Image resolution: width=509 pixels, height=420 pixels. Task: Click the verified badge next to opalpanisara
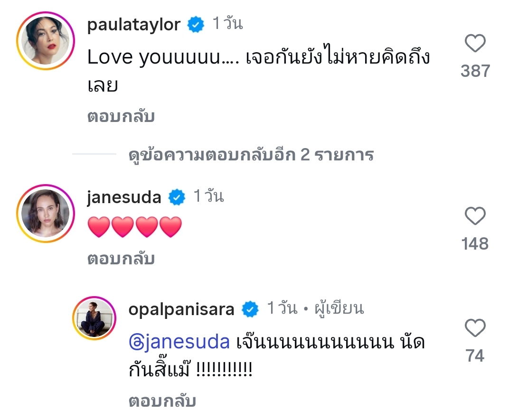[250, 309]
